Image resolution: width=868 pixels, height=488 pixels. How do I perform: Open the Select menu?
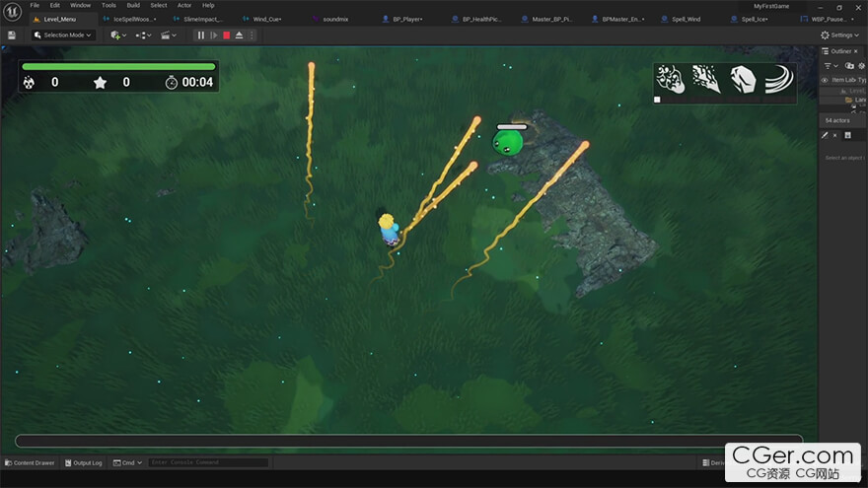[x=159, y=5]
